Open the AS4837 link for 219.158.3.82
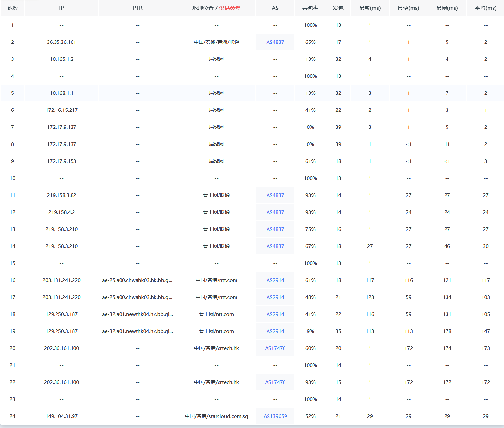 pyautogui.click(x=275, y=195)
